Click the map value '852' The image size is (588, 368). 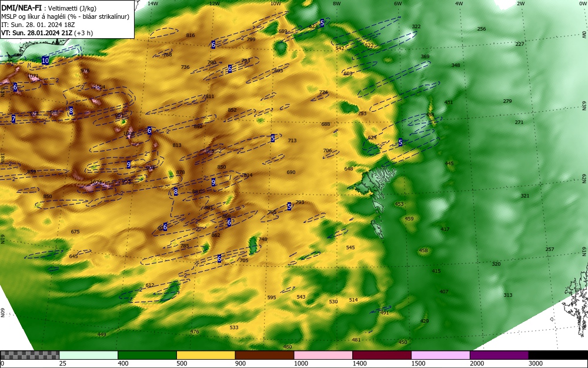232,110
